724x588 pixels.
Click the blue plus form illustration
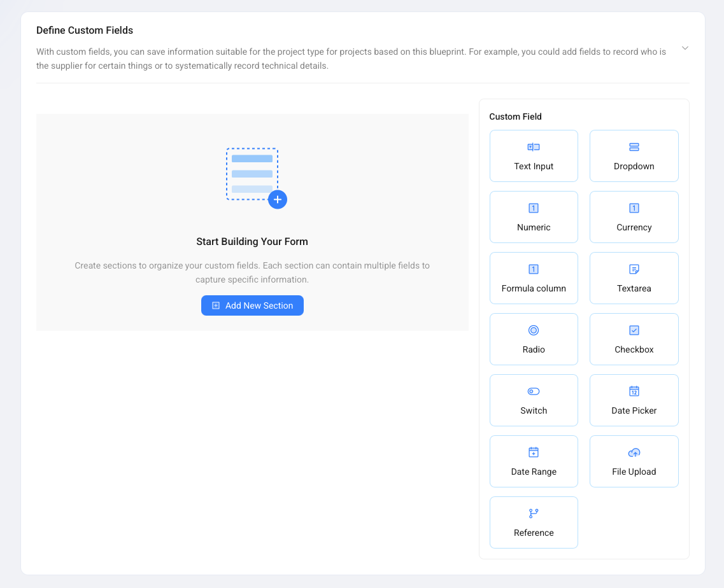pos(256,178)
